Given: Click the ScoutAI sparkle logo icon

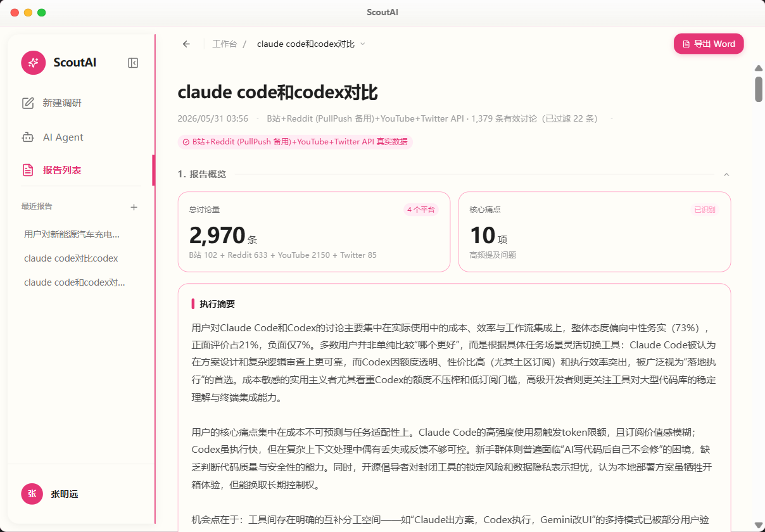Looking at the screenshot, I should coord(33,63).
